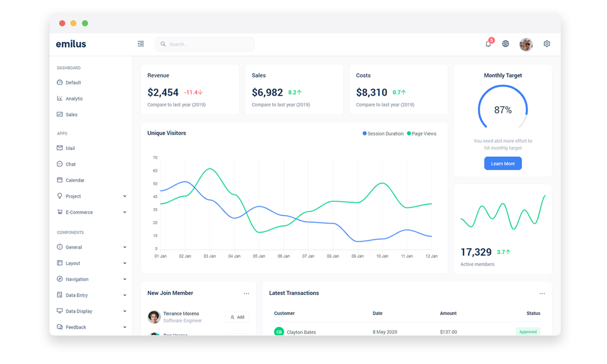The image size is (607, 364).
Task: Click the Approved status tag
Action: coord(528,332)
